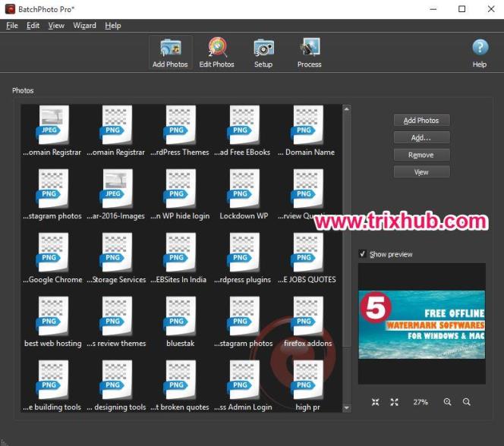Select the '...ar-2016-Images' JPEG file
This screenshot has width=504, height=446.
point(116,195)
